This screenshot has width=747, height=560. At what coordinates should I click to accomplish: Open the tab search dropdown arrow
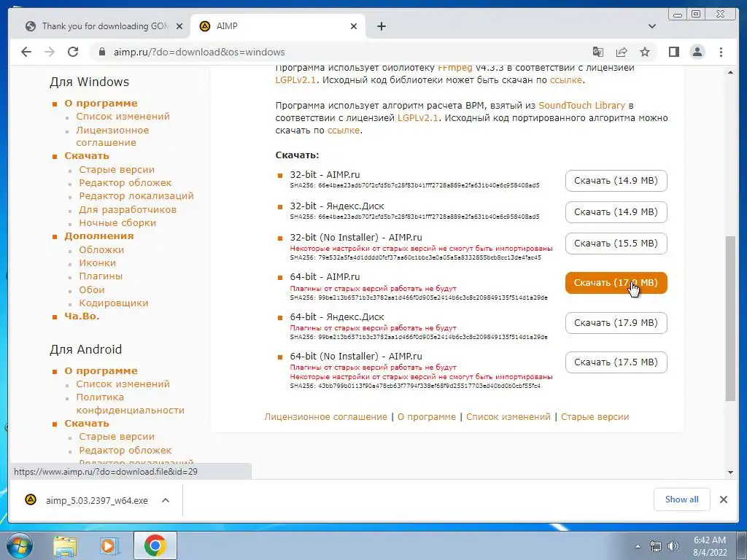[652, 26]
